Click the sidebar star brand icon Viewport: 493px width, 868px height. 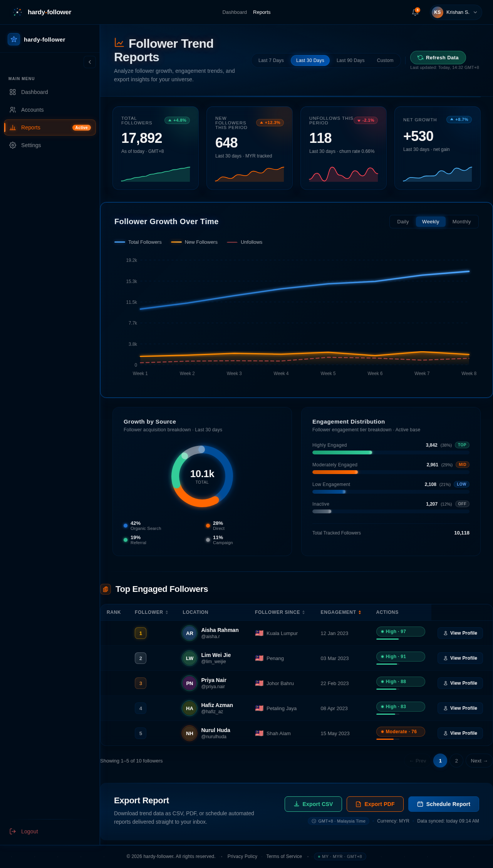coord(14,39)
